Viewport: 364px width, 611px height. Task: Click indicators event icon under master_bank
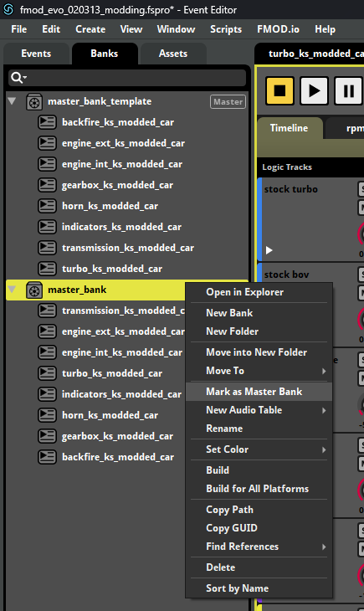pyautogui.click(x=47, y=394)
